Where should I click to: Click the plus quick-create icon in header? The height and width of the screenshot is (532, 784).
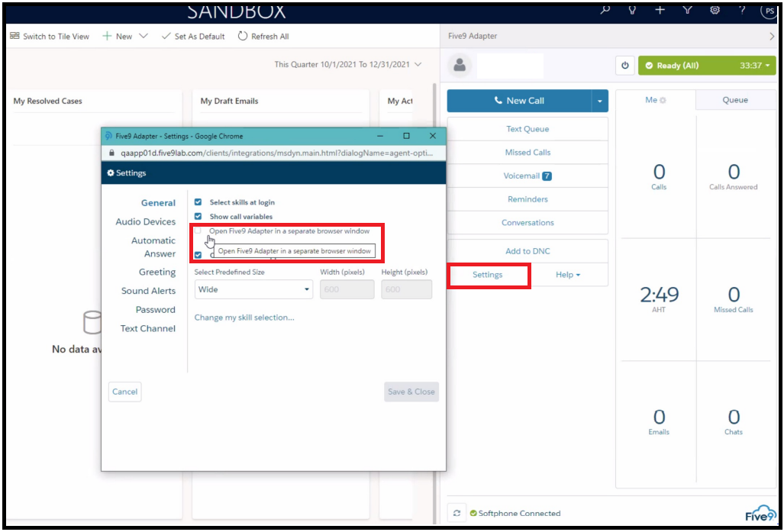[x=660, y=9]
